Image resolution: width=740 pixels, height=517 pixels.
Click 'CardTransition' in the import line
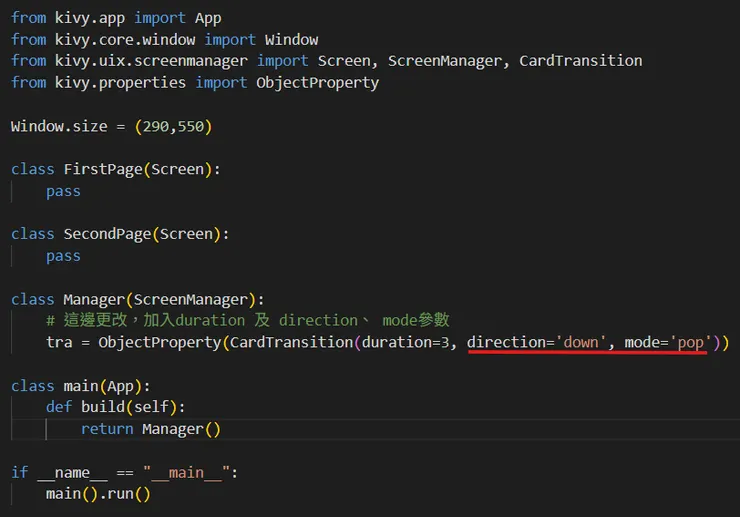580,61
